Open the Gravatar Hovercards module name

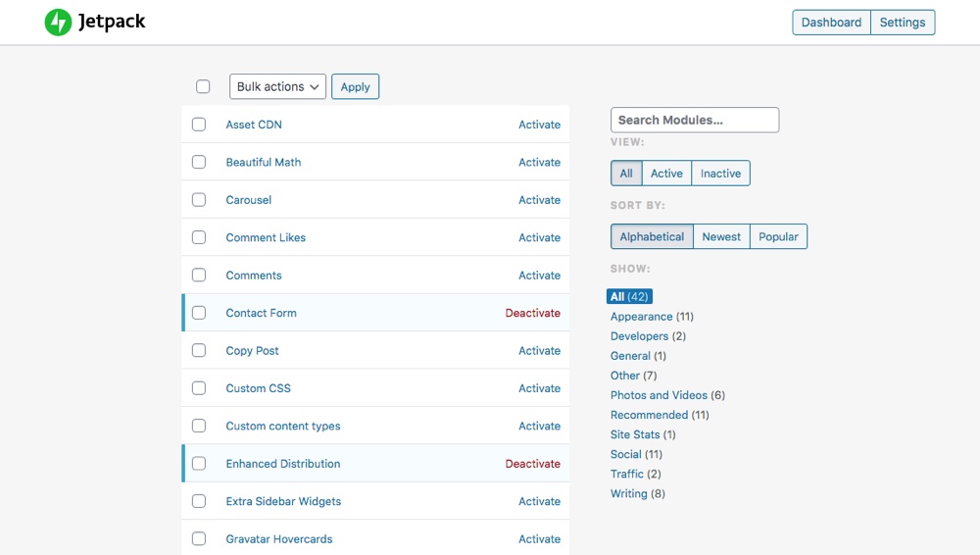[x=278, y=538]
